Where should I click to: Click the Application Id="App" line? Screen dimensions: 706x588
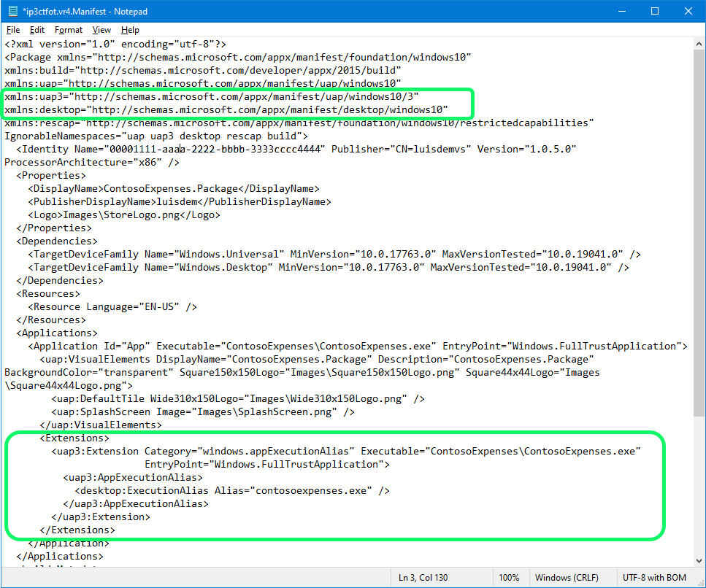358,346
